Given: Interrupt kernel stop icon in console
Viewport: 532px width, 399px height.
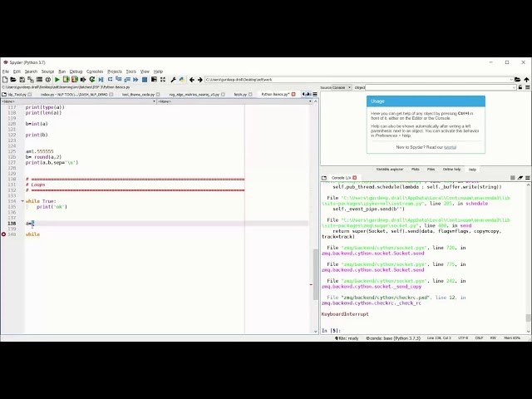Looking at the screenshot, I should [x=513, y=178].
